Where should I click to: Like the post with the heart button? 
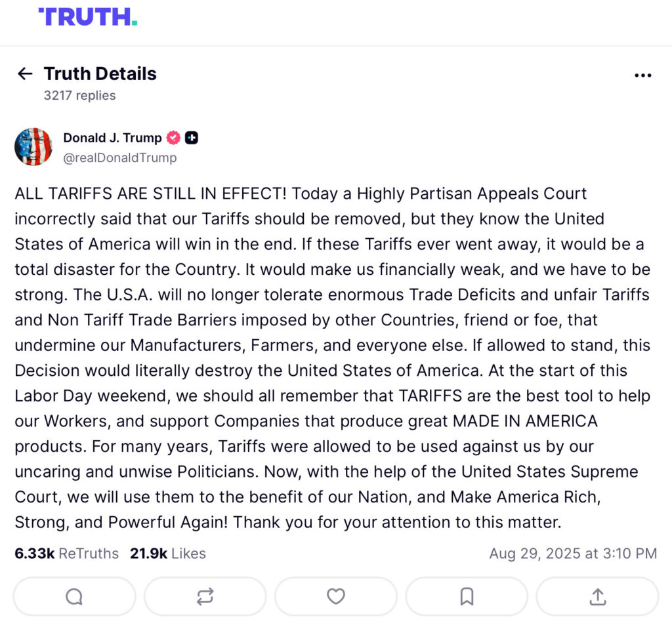click(335, 596)
